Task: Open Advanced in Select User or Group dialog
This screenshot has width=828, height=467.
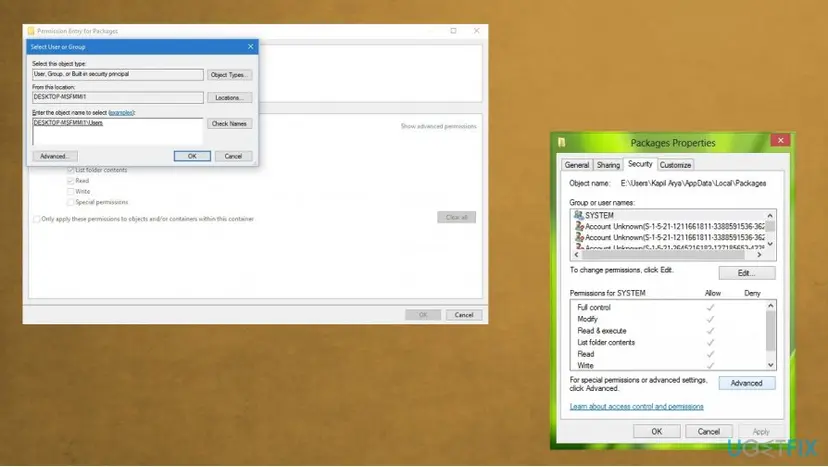Action: [x=55, y=156]
